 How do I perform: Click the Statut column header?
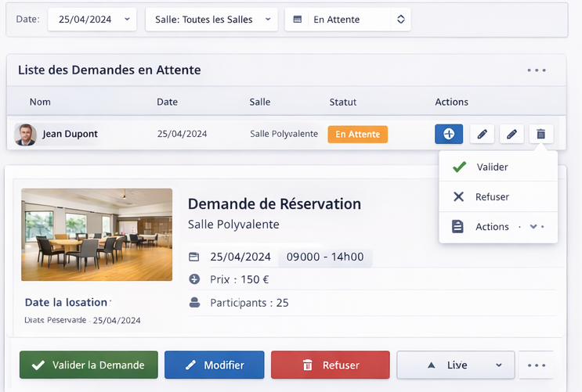point(343,102)
